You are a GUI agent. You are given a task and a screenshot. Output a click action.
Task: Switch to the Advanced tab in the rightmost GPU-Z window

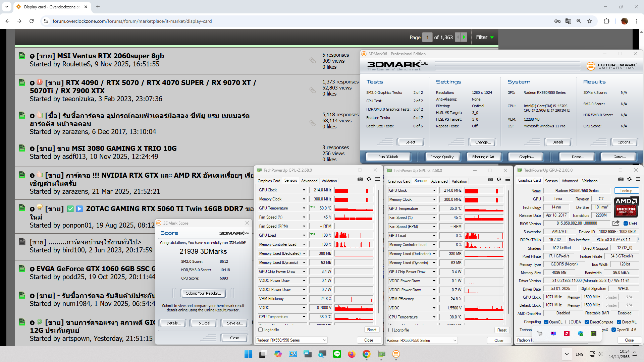(570, 181)
